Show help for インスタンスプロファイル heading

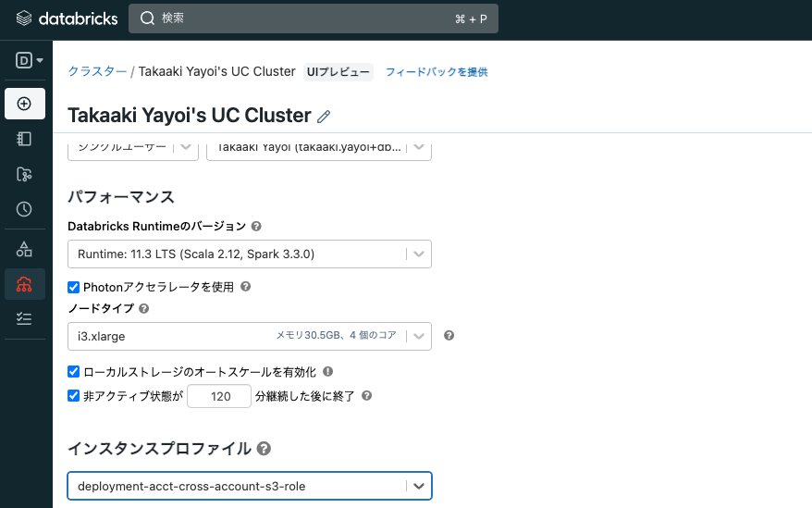pyautogui.click(x=264, y=449)
